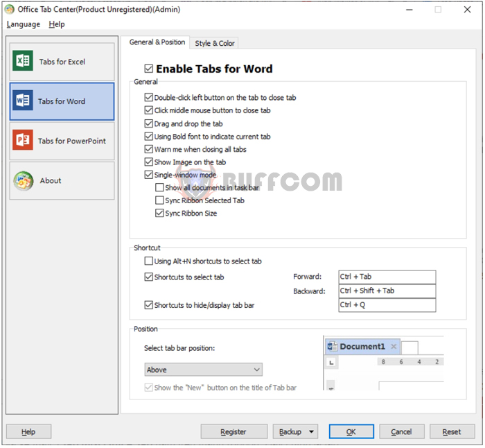The height and width of the screenshot is (448, 485).
Task: Minimize the Office Tab Center window
Action: click(409, 10)
